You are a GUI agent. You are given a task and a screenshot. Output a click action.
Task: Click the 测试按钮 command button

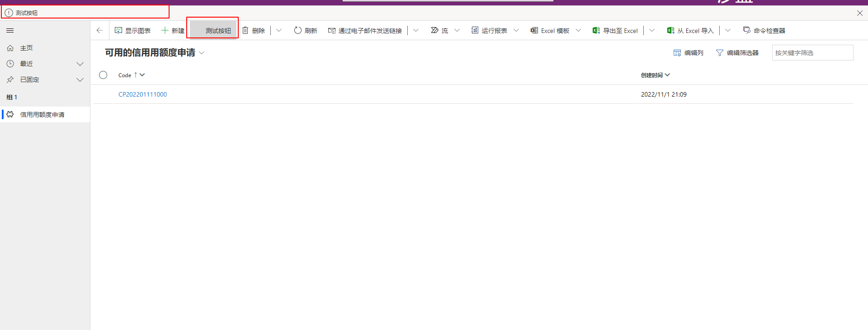pyautogui.click(x=213, y=30)
